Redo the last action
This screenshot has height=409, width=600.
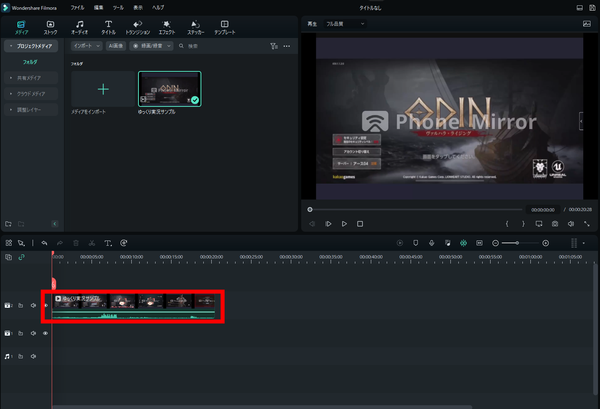60,243
